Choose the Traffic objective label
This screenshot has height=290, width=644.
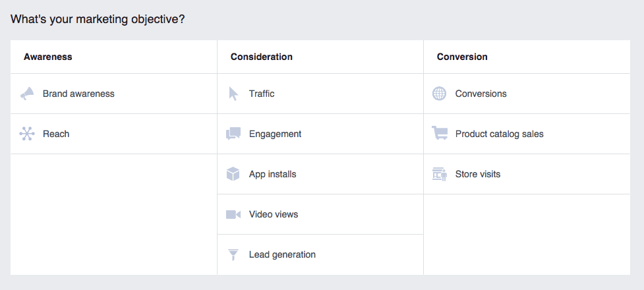[262, 94]
